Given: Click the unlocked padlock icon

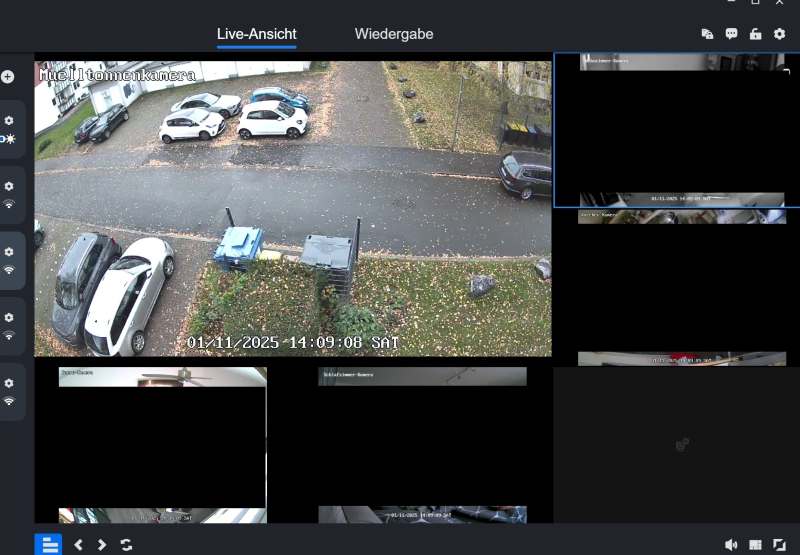Looking at the screenshot, I should click(755, 34).
